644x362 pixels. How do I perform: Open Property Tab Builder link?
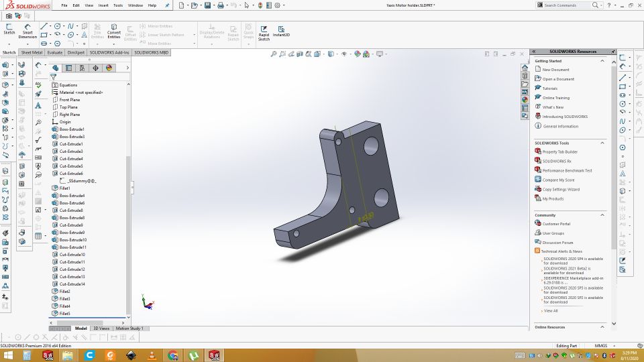pyautogui.click(x=559, y=152)
